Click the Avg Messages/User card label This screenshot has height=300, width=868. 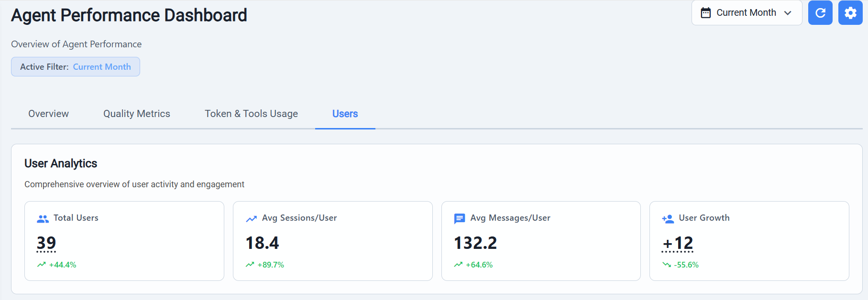pos(510,218)
